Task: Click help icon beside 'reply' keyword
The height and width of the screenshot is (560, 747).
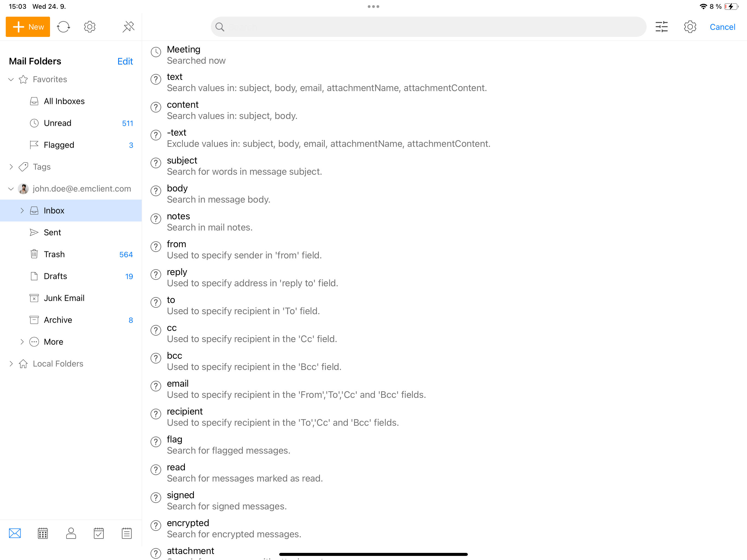Action: 156,275
